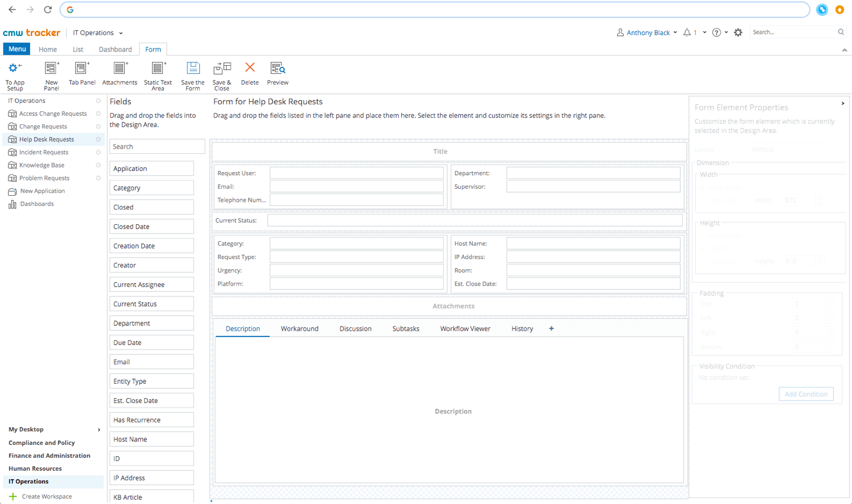Open the notifications bell
The width and height of the screenshot is (852, 504).
pyautogui.click(x=687, y=33)
